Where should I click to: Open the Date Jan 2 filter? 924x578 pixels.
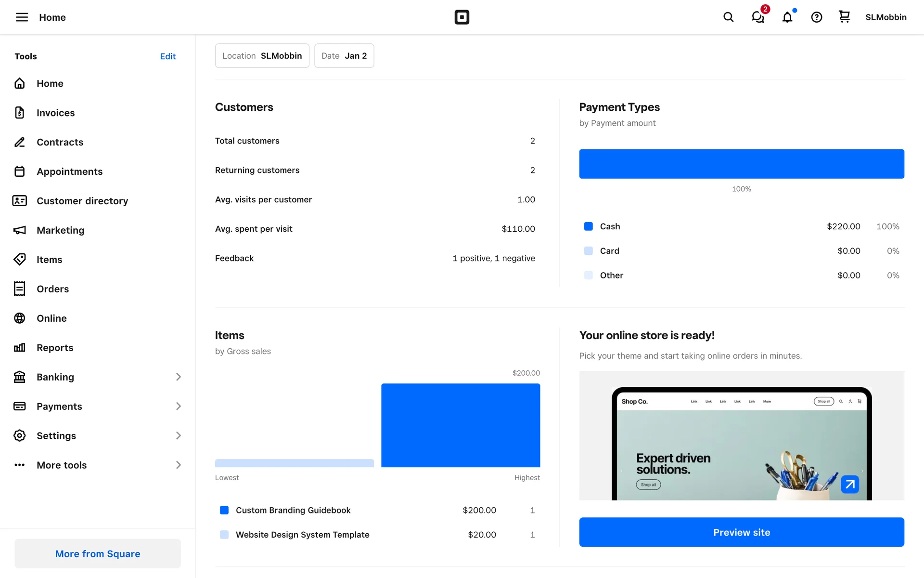coord(344,56)
